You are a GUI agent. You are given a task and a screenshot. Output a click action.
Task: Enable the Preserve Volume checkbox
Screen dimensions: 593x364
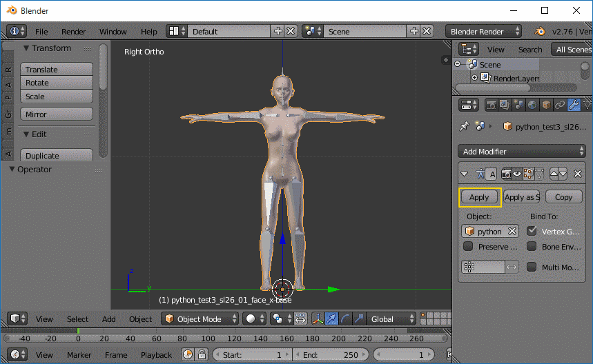coord(468,246)
